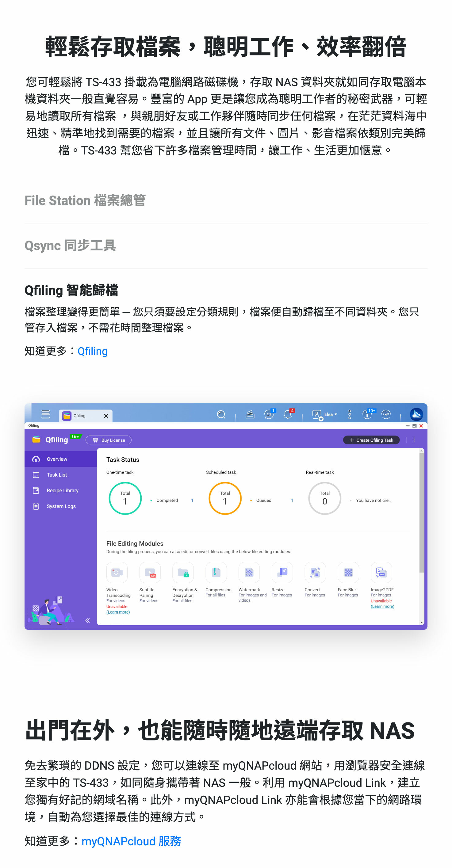Collapse the Qfiling sidebar with double chevron

pos(88,620)
